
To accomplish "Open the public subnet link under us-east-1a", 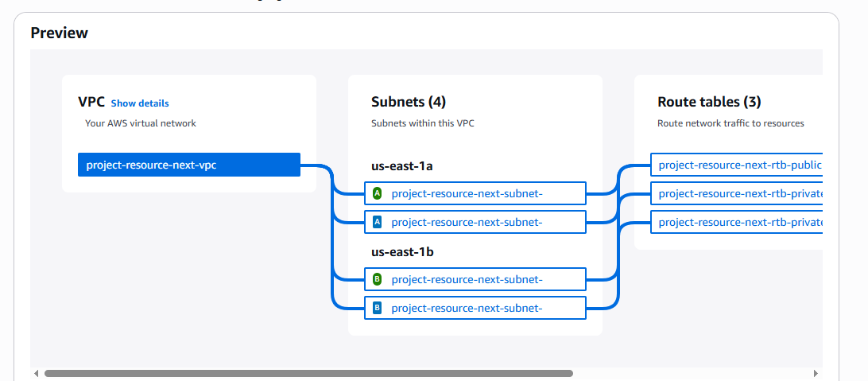I will click(x=467, y=193).
